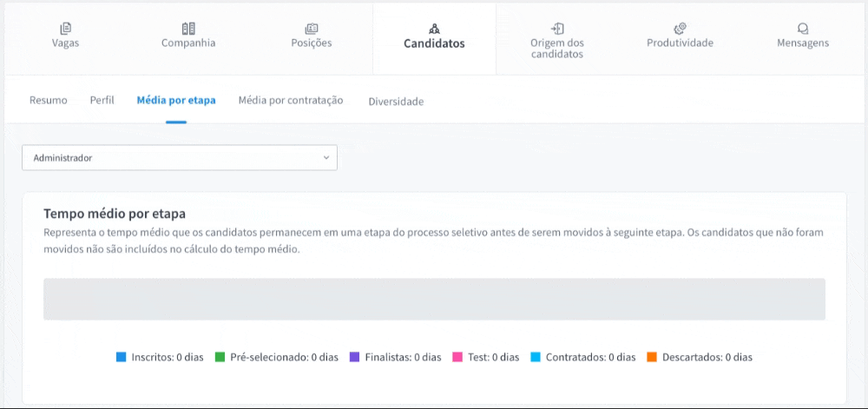The height and width of the screenshot is (409, 868).
Task: Toggle the green Pré-selecionado legend swatch
Action: pyautogui.click(x=220, y=357)
